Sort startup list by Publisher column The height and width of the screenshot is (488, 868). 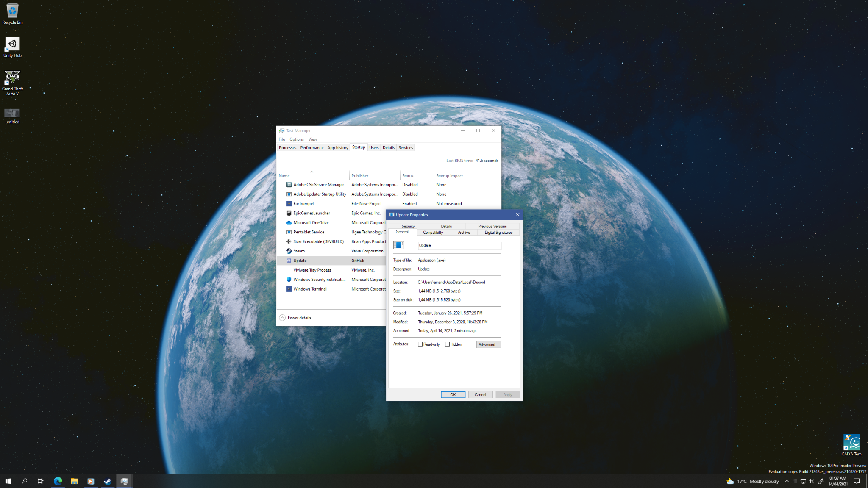pos(375,175)
